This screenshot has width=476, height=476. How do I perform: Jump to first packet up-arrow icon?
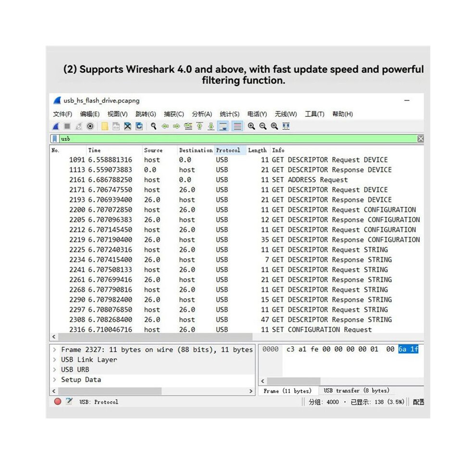pos(200,126)
